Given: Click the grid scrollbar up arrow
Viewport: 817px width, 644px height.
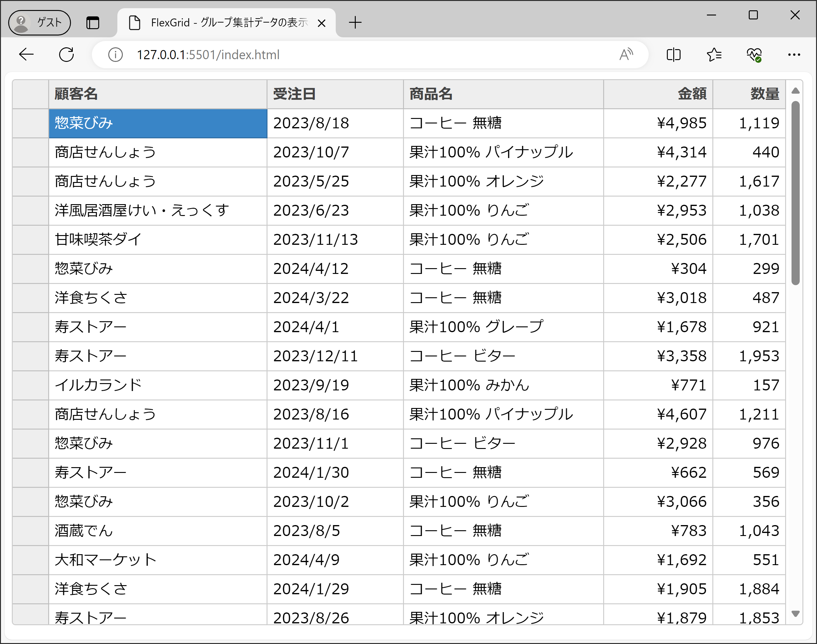Looking at the screenshot, I should pyautogui.click(x=795, y=90).
